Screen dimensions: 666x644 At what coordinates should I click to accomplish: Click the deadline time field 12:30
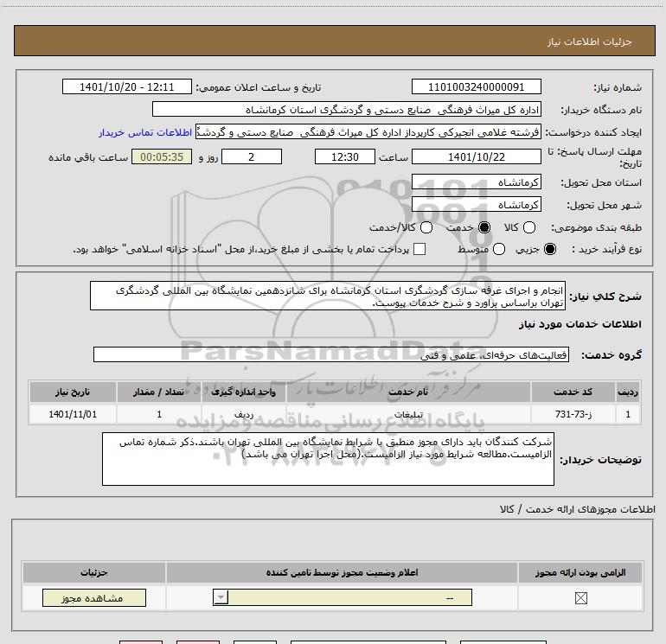coord(345,157)
